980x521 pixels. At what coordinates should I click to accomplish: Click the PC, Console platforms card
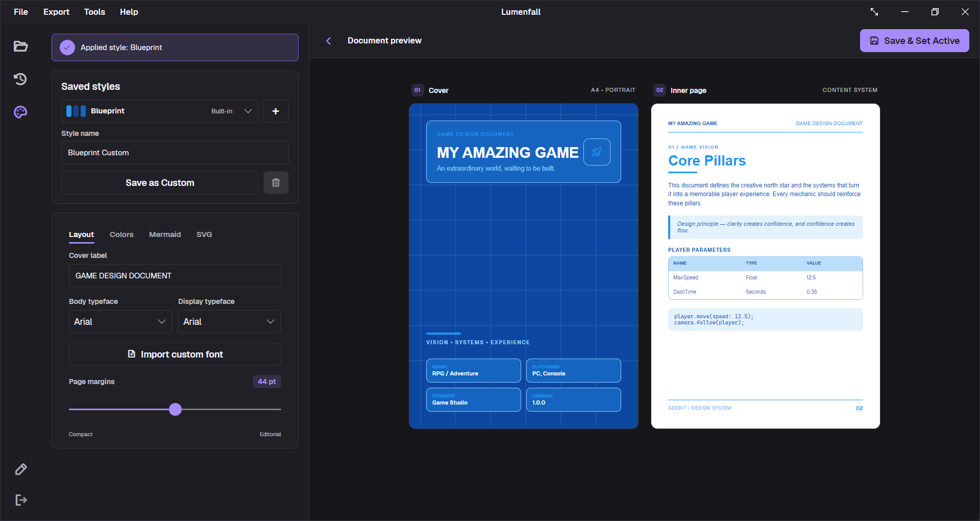574,371
